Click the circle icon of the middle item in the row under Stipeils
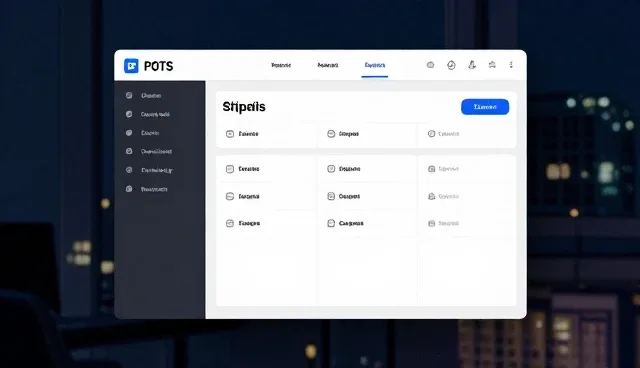Screen dimensions: 640x368 [331, 134]
